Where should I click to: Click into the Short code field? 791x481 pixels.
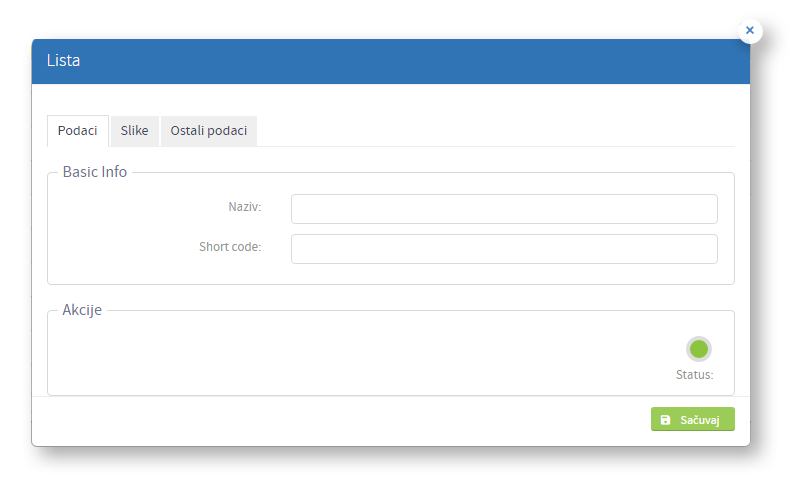tap(504, 249)
